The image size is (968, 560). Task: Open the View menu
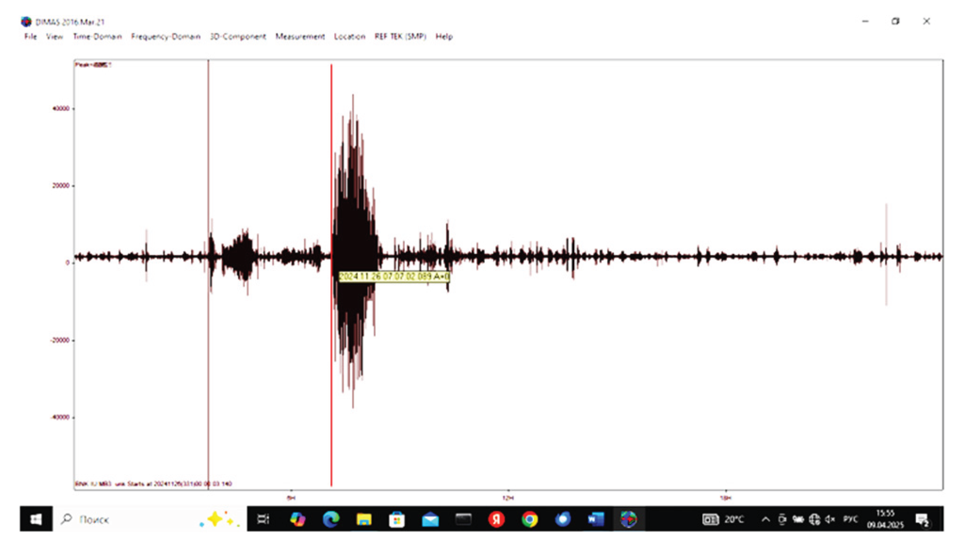(55, 36)
